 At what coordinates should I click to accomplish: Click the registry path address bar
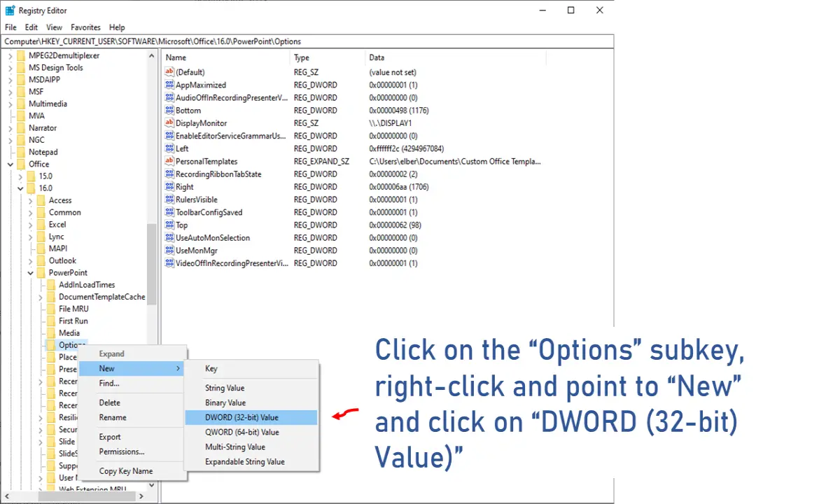pos(307,41)
